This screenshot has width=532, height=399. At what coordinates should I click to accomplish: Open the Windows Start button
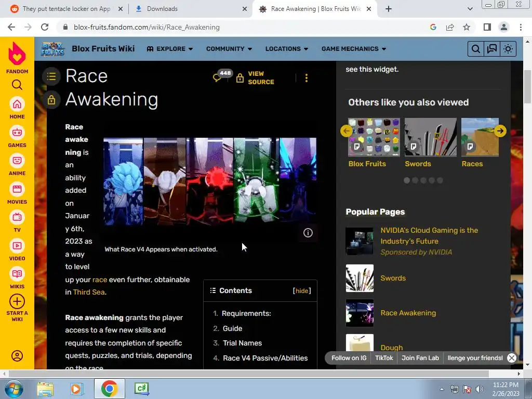pos(14,389)
